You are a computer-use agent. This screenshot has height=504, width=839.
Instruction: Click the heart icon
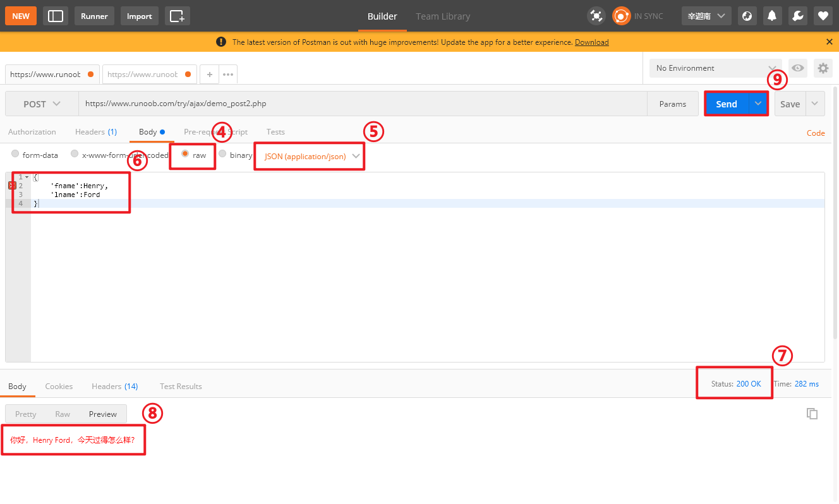tap(823, 16)
